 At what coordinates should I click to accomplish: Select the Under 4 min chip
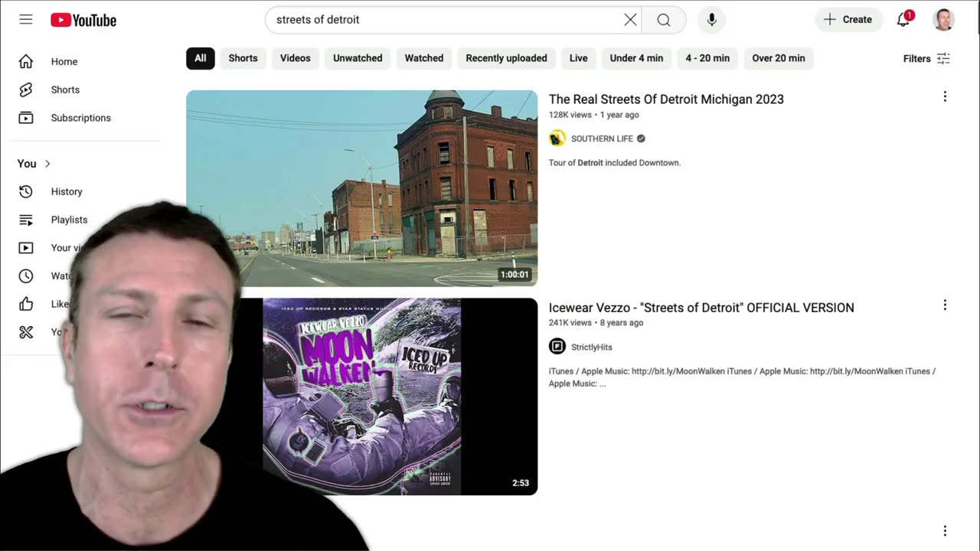coord(636,58)
